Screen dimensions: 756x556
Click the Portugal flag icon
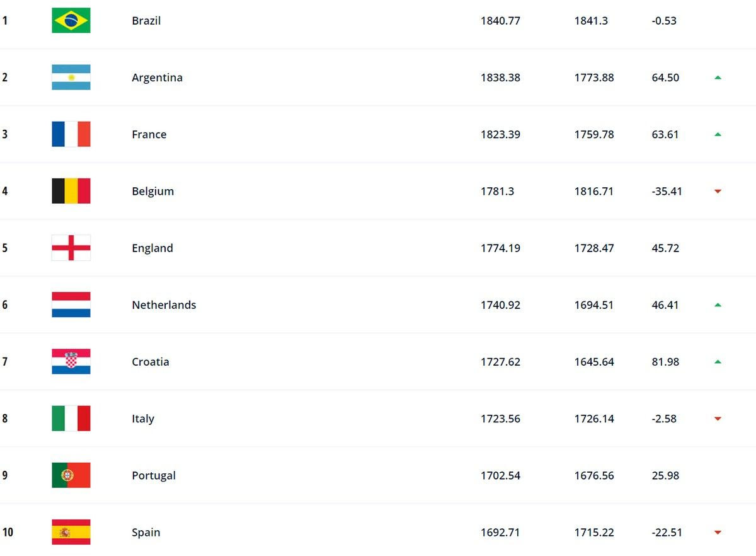[x=71, y=475]
